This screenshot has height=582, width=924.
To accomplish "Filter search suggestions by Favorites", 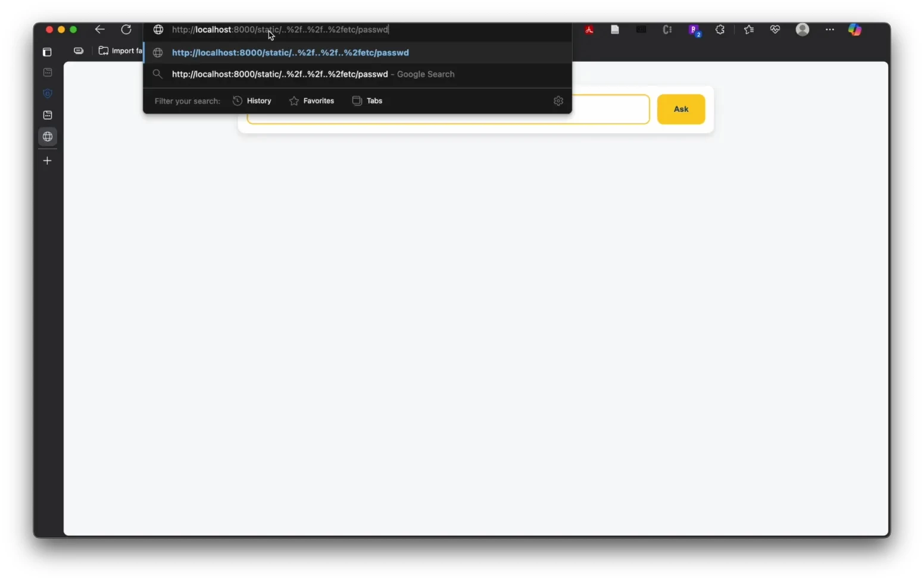I will click(311, 101).
